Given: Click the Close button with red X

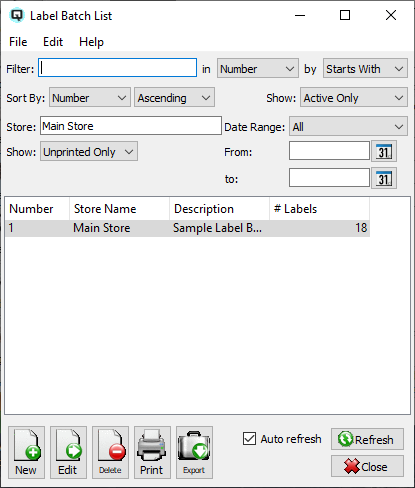Looking at the screenshot, I should tap(367, 466).
